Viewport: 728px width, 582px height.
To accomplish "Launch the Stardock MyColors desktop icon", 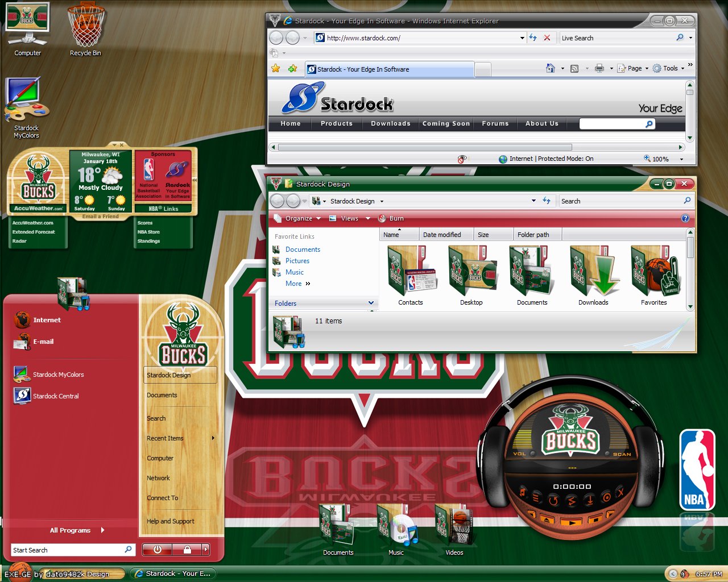I will tap(27, 108).
